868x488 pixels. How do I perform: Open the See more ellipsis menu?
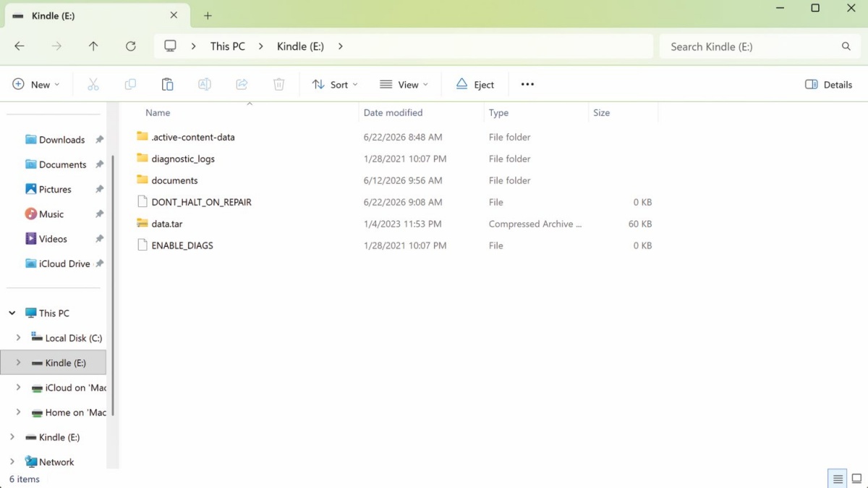(x=527, y=85)
